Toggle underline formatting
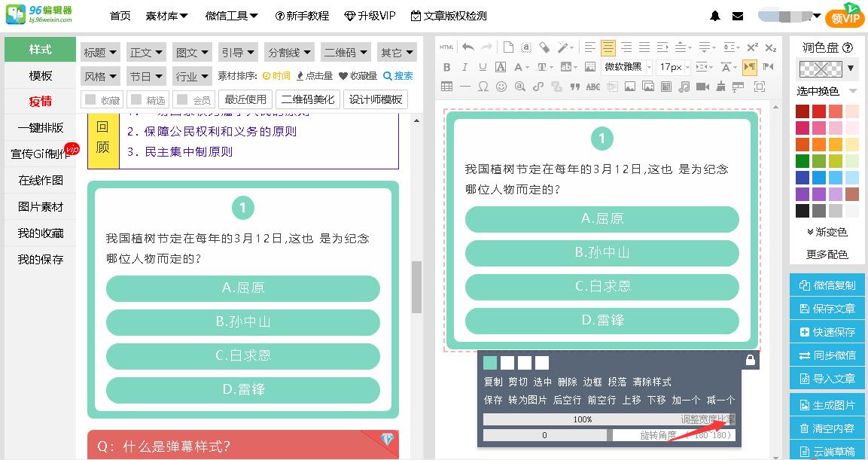This screenshot has height=460, width=868. pos(481,67)
